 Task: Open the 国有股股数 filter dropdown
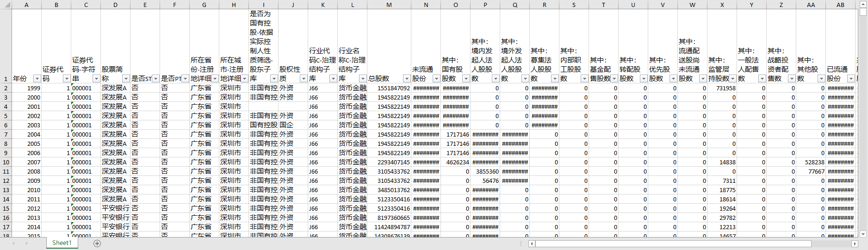coord(466,79)
